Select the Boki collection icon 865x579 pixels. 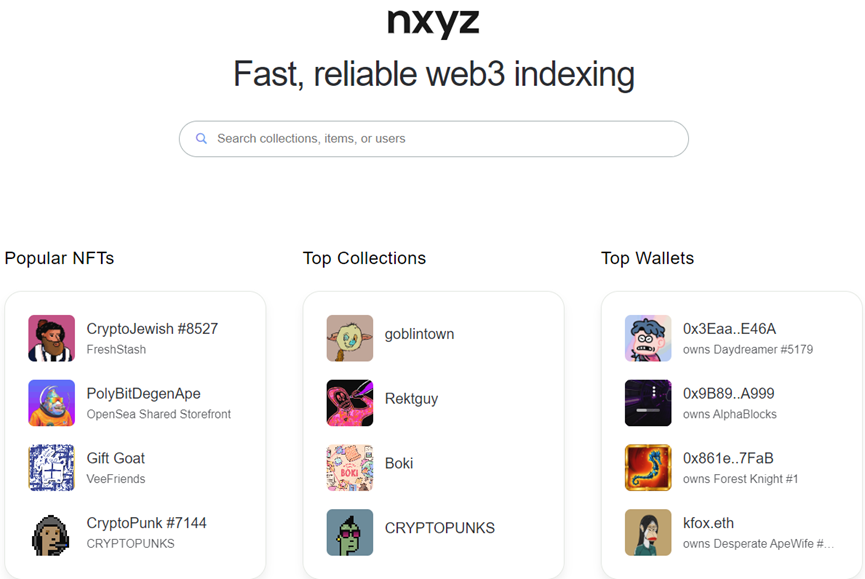(x=350, y=467)
